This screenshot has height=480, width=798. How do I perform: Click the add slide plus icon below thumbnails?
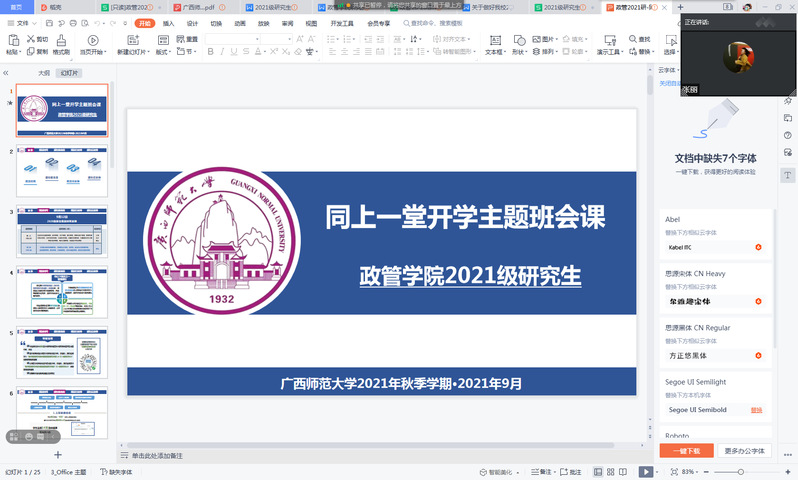click(58, 455)
